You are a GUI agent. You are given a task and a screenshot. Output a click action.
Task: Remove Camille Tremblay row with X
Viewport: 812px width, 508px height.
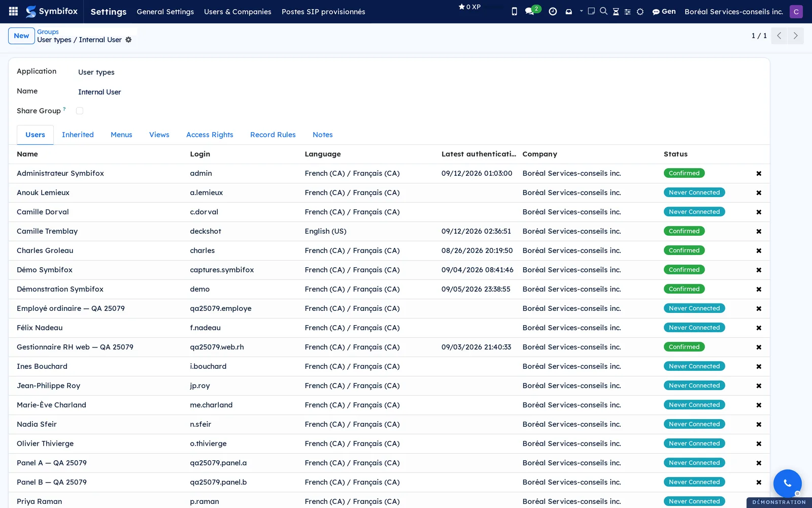[759, 231]
